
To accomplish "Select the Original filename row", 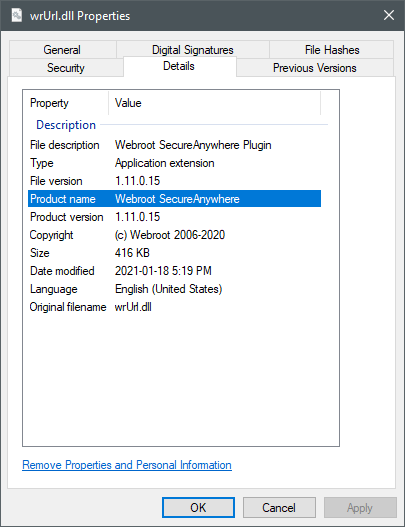I will click(174, 307).
